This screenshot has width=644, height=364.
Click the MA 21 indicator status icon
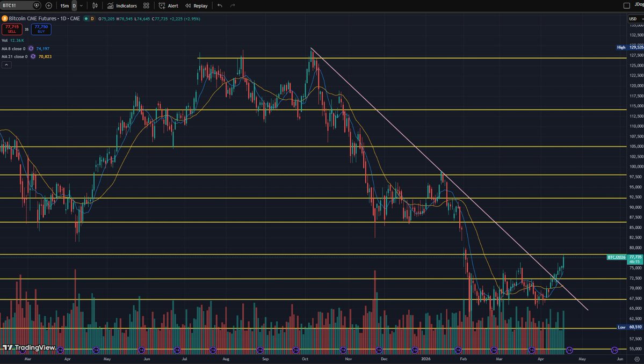click(x=33, y=56)
